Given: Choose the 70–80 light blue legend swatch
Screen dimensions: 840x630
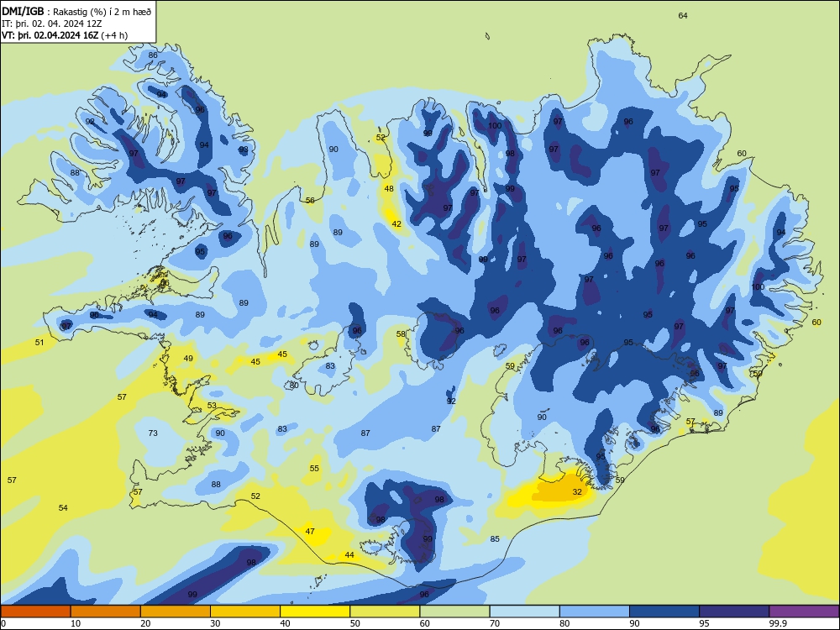Looking at the screenshot, I should point(524,612).
